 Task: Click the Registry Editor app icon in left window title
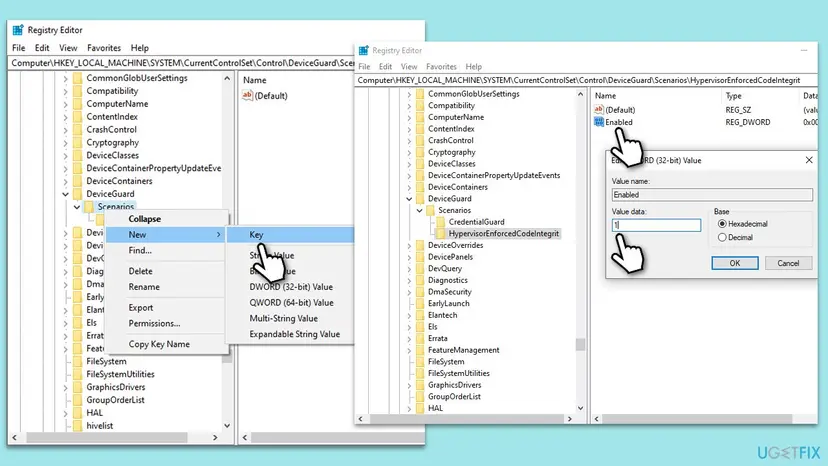point(18,30)
